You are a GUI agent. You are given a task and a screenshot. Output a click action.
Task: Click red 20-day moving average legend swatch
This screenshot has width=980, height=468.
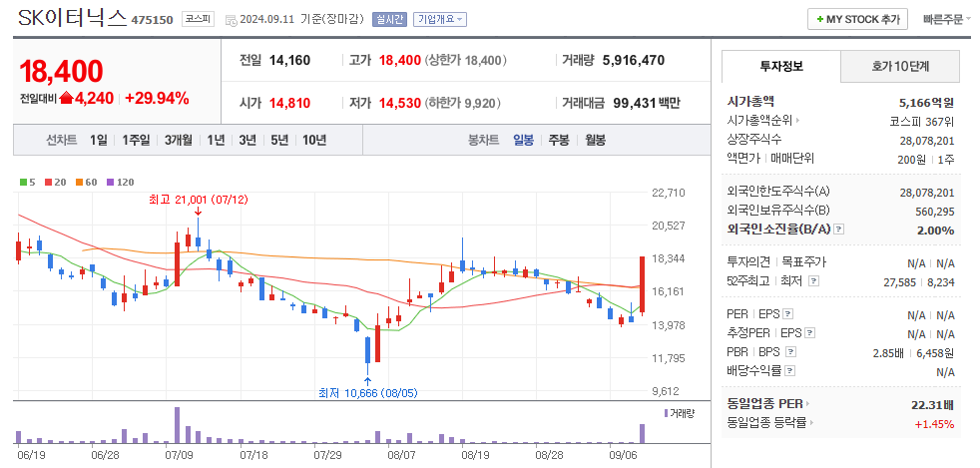click(48, 183)
